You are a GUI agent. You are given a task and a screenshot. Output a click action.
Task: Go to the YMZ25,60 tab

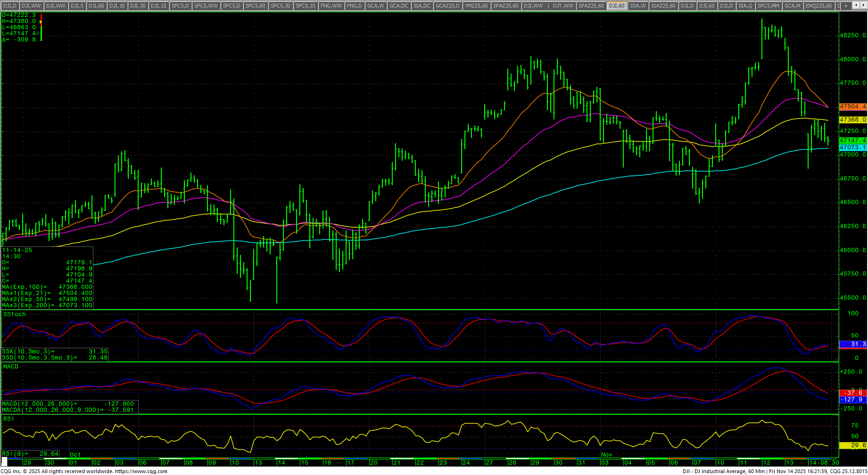(476, 6)
